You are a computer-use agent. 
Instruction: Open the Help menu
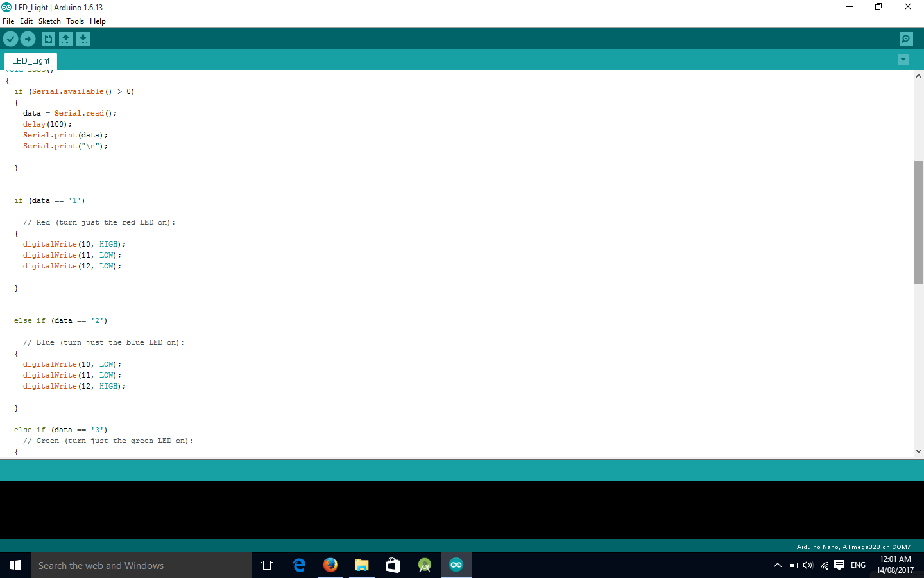click(x=98, y=21)
